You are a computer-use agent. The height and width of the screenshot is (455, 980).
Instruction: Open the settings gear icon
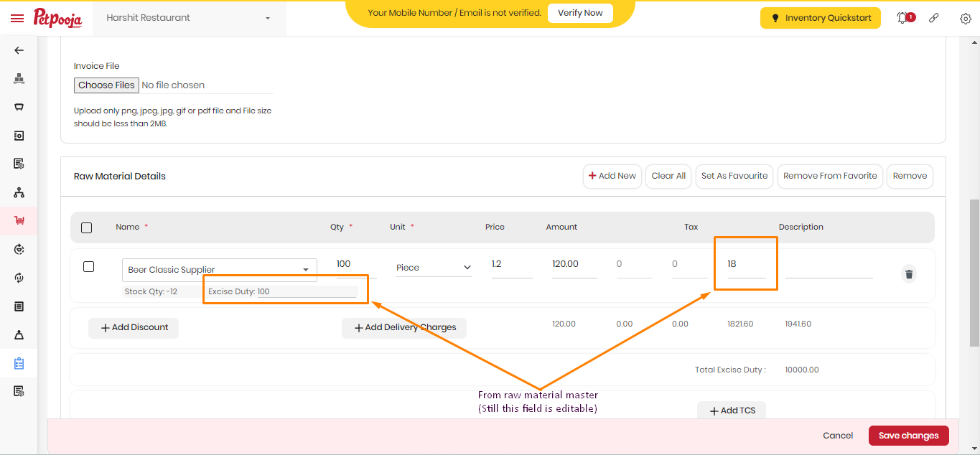(x=966, y=18)
